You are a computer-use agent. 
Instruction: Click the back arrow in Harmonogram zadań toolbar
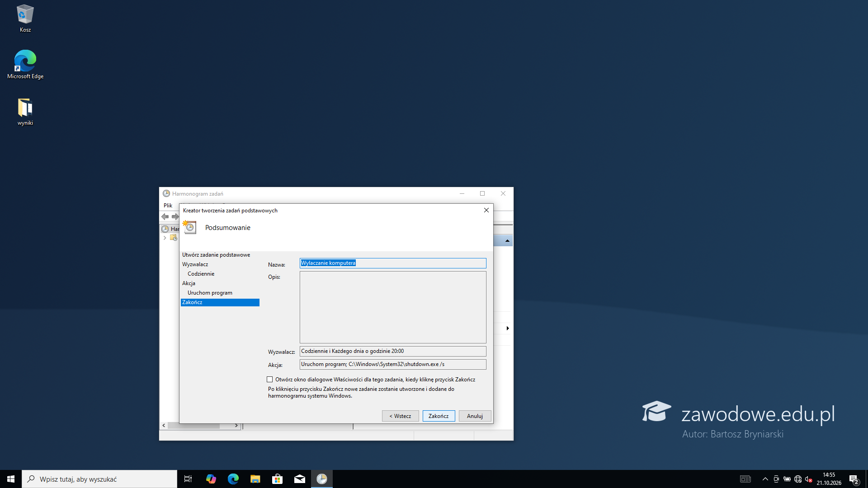point(165,217)
